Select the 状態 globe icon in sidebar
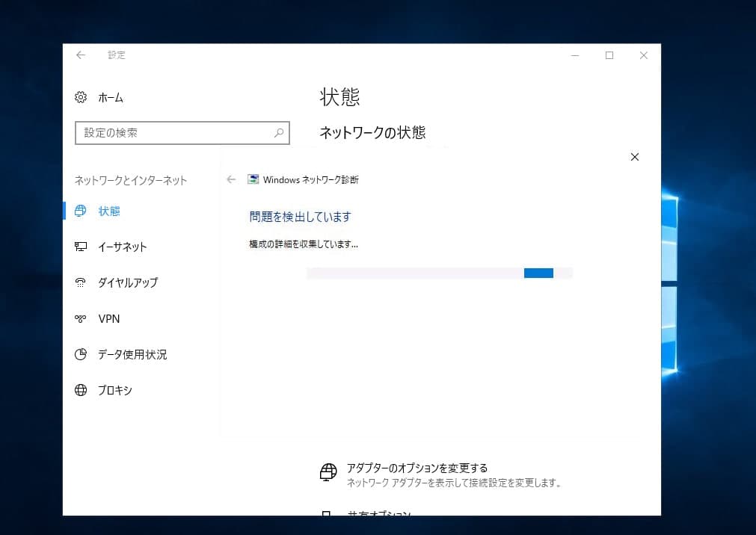 (81, 211)
